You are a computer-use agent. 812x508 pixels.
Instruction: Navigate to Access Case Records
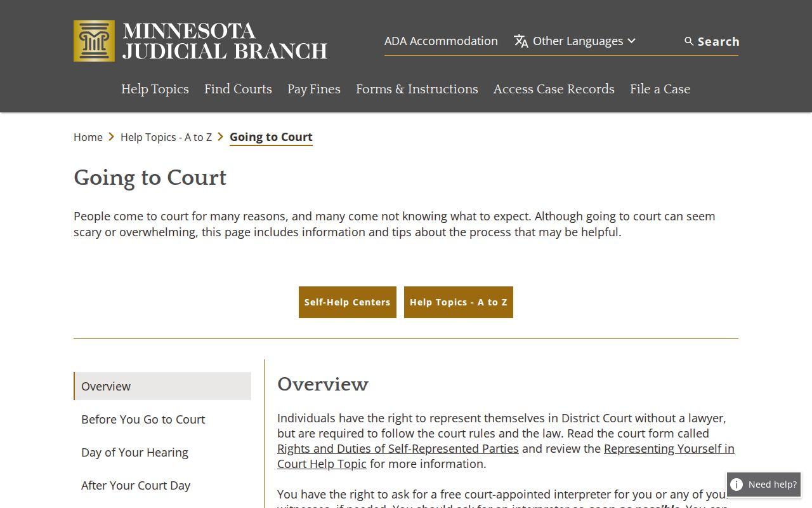[554, 89]
